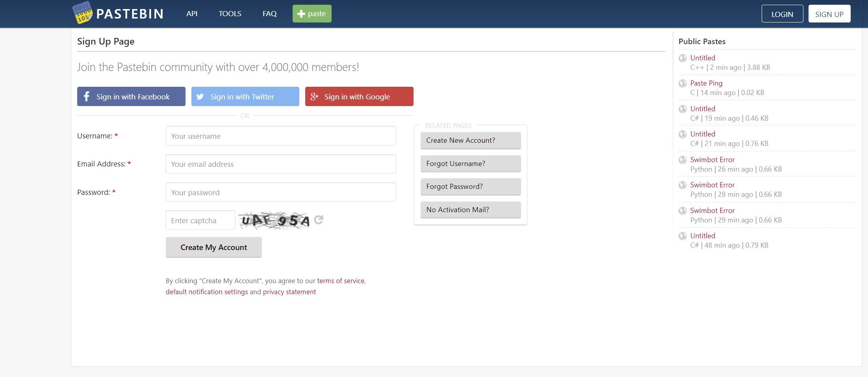Click 'C++ | 2 min ago | 3.88 KB' details
Screen dimensions: 868x377
730,67
